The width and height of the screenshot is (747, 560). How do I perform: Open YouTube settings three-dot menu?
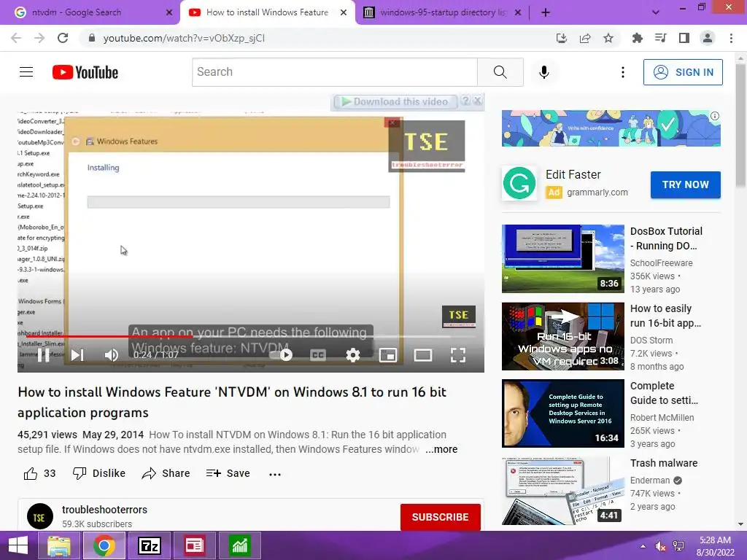[x=623, y=72]
